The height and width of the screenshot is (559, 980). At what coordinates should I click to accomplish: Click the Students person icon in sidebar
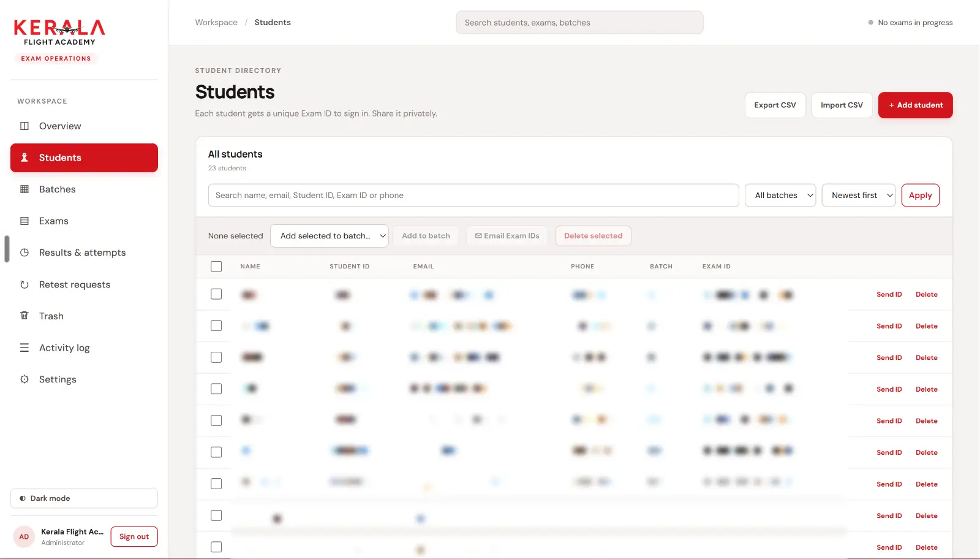click(x=24, y=158)
